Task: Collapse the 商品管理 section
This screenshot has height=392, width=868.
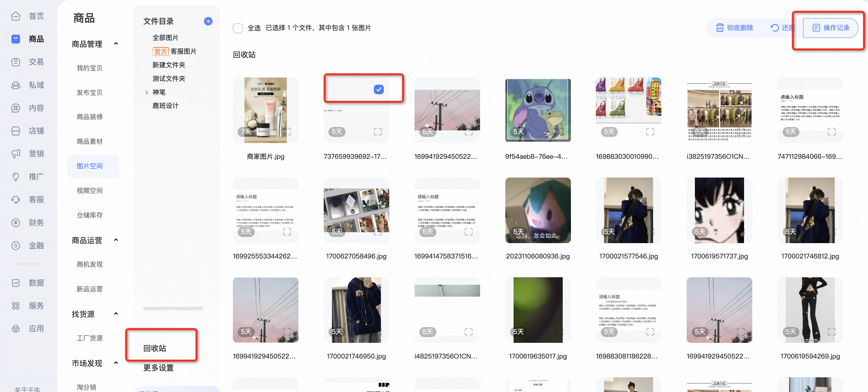Action: (116, 44)
